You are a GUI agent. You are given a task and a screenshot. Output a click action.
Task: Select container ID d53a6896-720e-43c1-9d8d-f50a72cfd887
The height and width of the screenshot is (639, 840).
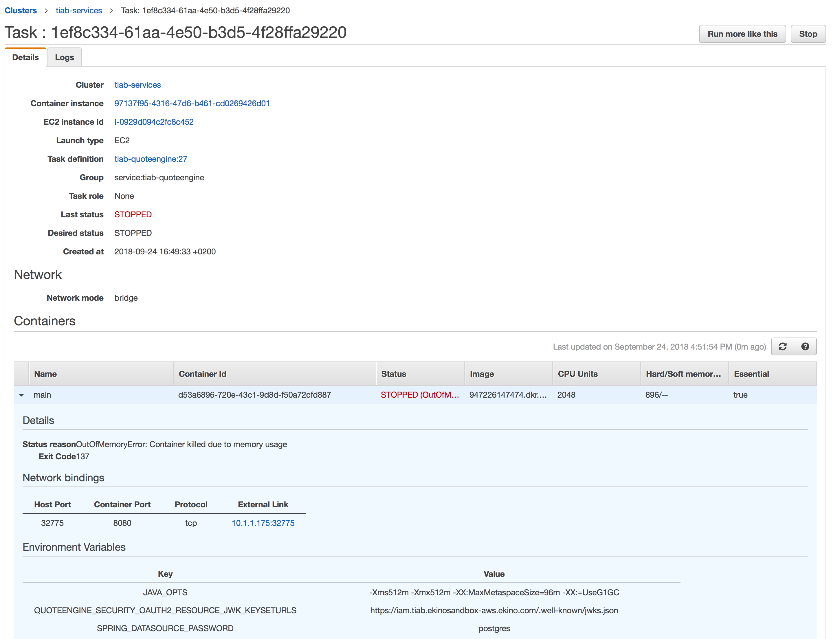click(x=254, y=395)
